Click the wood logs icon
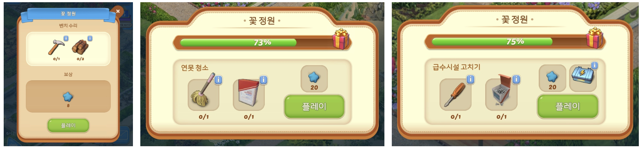Viewport: 644px width, 151px height. 80,47
